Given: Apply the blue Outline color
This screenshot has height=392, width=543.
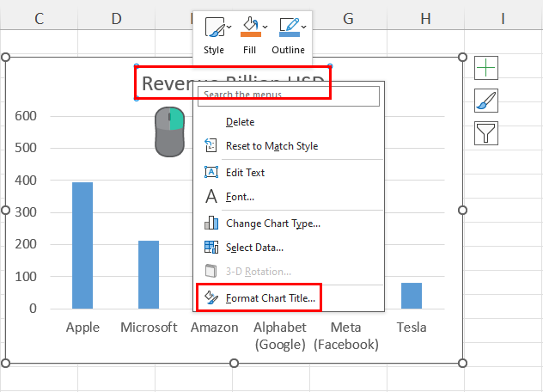Looking at the screenshot, I should (x=290, y=28).
